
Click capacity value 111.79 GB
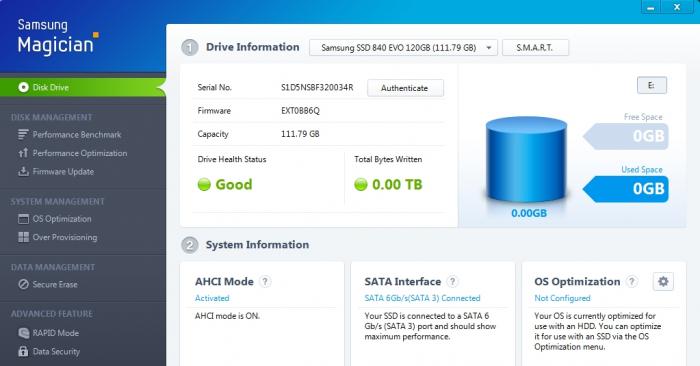tap(300, 134)
